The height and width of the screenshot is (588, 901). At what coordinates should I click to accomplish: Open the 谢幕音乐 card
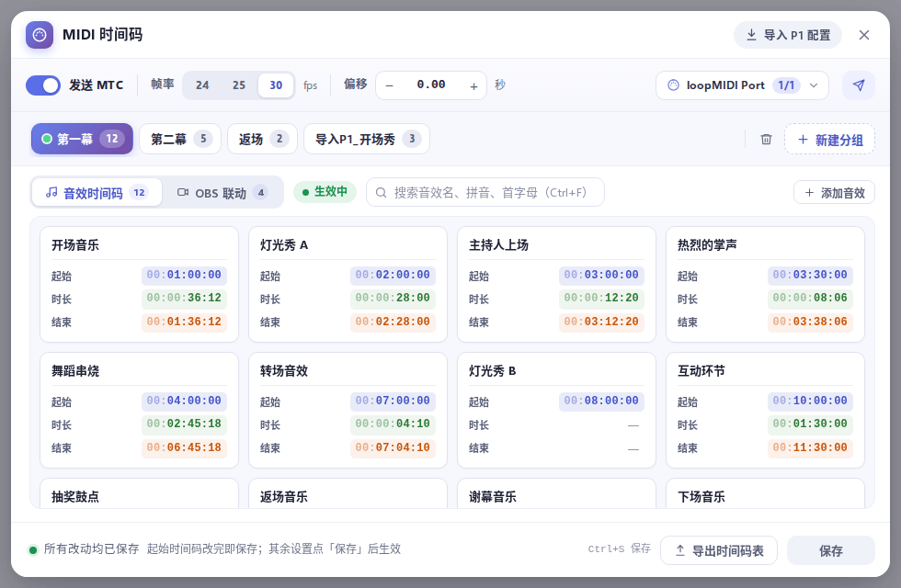point(556,494)
